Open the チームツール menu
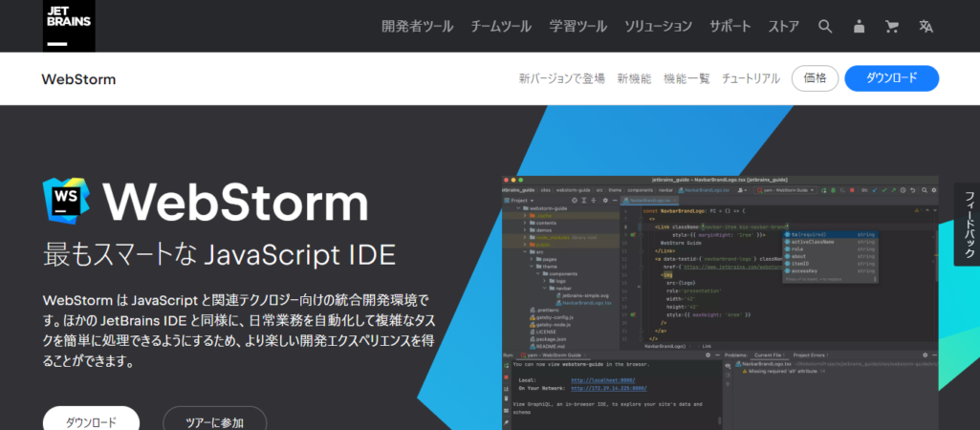The height and width of the screenshot is (430, 980). click(x=501, y=26)
